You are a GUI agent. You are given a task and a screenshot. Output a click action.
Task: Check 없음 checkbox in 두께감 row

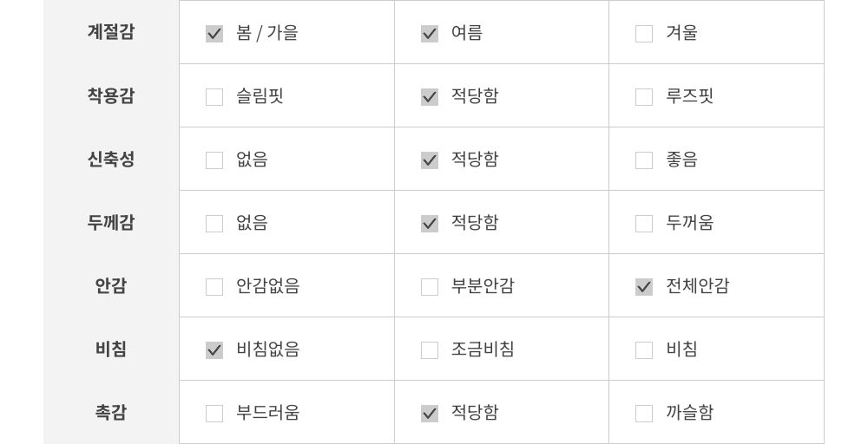point(214,224)
